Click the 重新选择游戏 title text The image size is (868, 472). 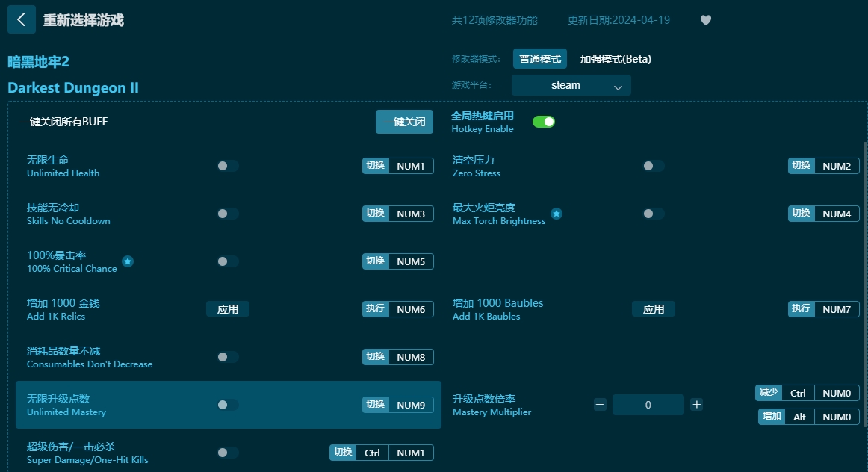(84, 20)
